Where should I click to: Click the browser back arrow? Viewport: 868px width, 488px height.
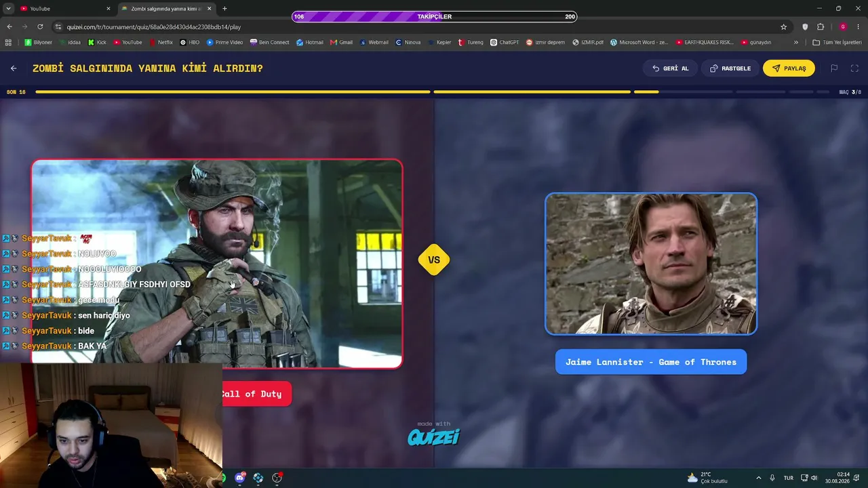9,27
